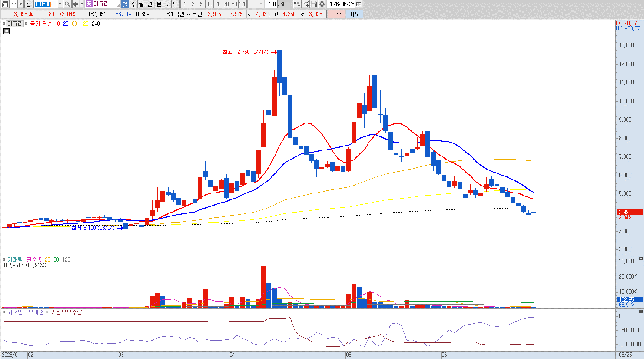Click the line chart tool icon
Screen dimensions: 644x359
[306, 4]
